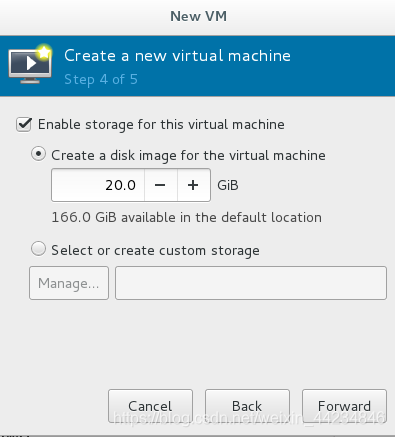Cancel the new VM wizard
The width and height of the screenshot is (395, 437).
tap(150, 406)
